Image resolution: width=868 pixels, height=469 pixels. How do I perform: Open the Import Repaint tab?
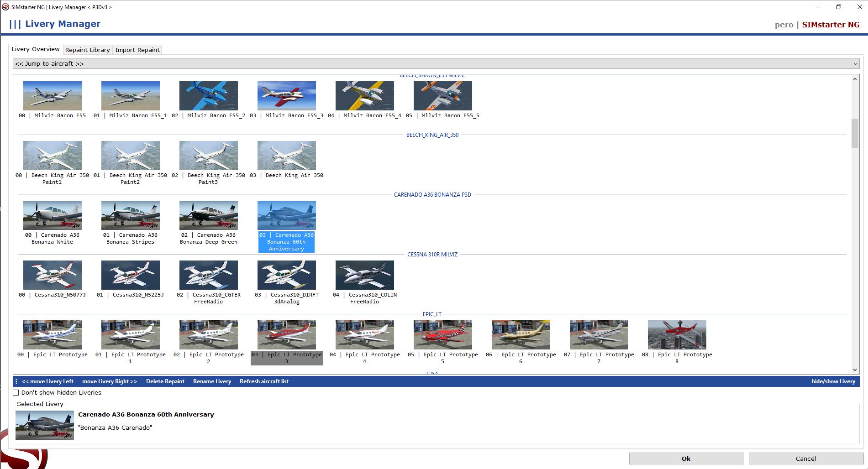pyautogui.click(x=137, y=50)
